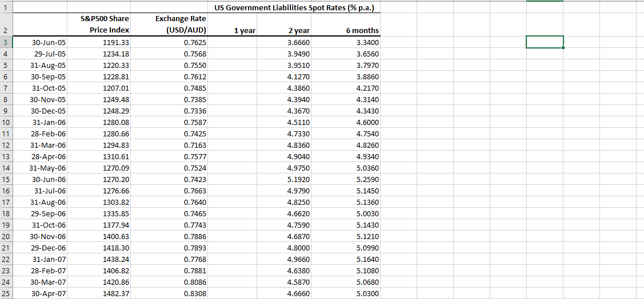644x299 pixels.
Task: Click the index value 1418.30
Action: 99,248
